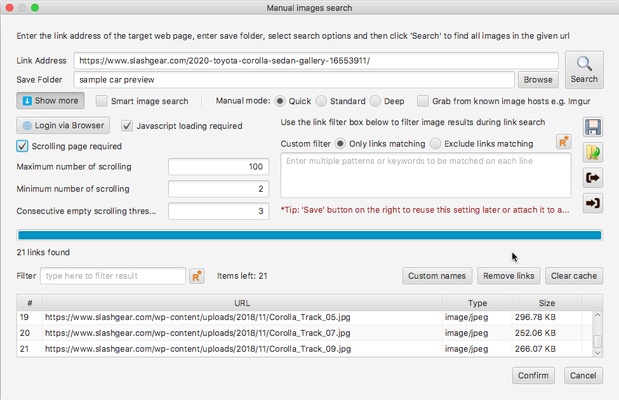Viewport: 619px width, 400px height.
Task: Click the Minimum number of scrolling field
Action: pos(218,189)
